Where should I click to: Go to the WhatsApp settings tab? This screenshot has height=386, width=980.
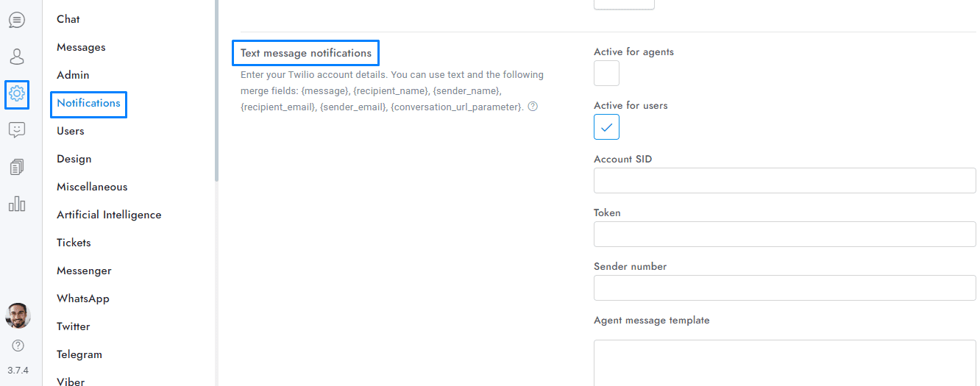coord(83,299)
